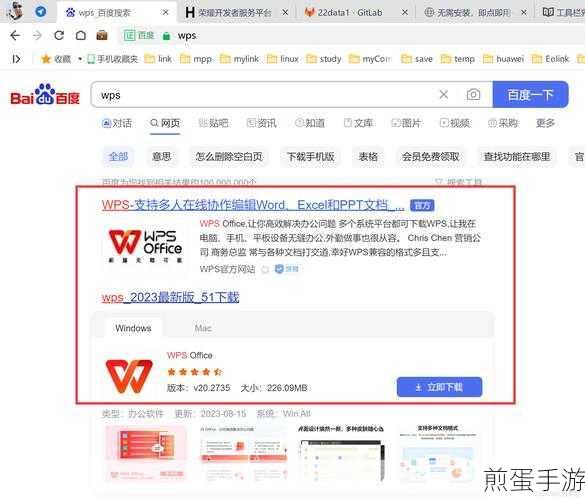Click the sidebar expand icon left of bookmarks
The width and height of the screenshot is (585, 500).
[16, 59]
